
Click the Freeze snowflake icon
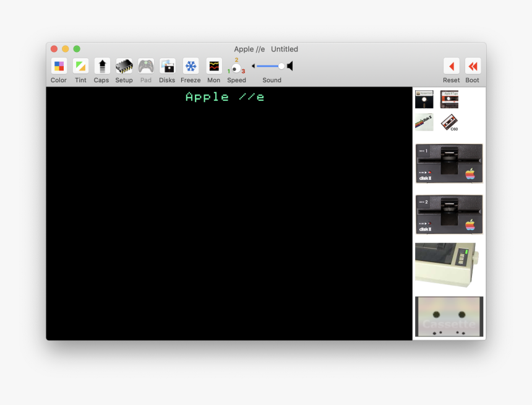click(x=191, y=66)
